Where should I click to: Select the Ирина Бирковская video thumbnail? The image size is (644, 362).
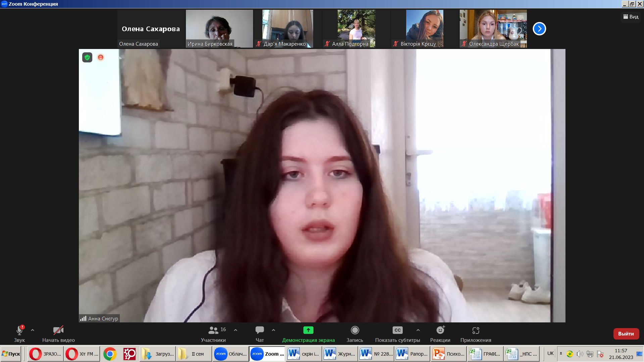click(219, 29)
